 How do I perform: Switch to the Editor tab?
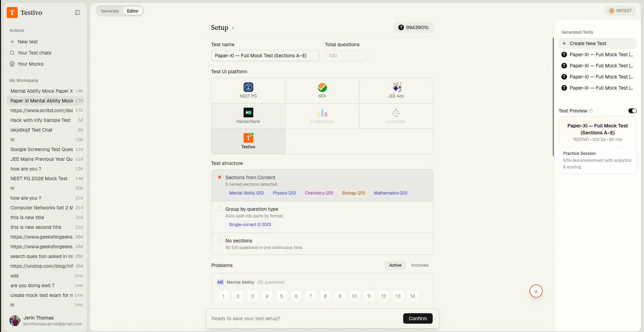(133, 11)
